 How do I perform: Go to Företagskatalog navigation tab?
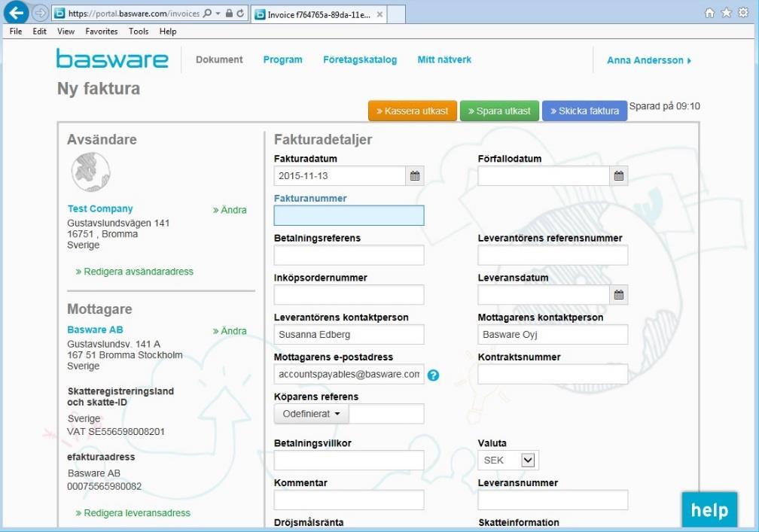tap(360, 60)
